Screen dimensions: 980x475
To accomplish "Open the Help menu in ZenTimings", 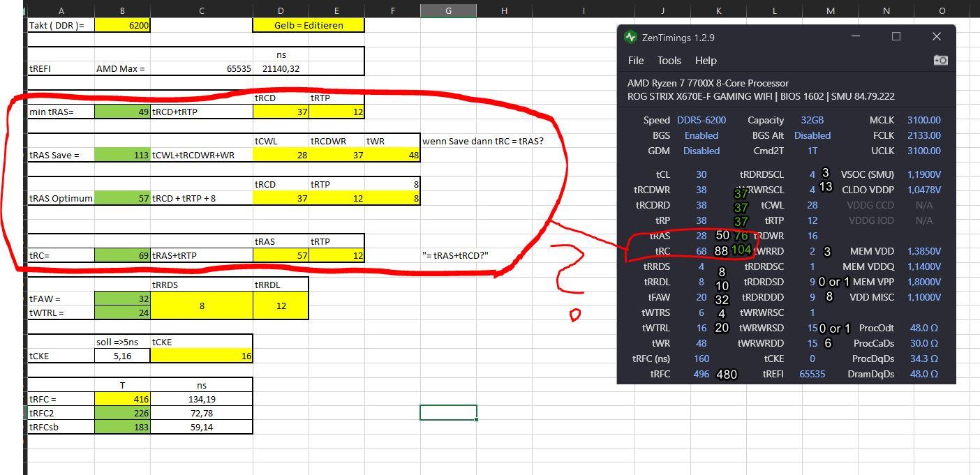I will 706,61.
